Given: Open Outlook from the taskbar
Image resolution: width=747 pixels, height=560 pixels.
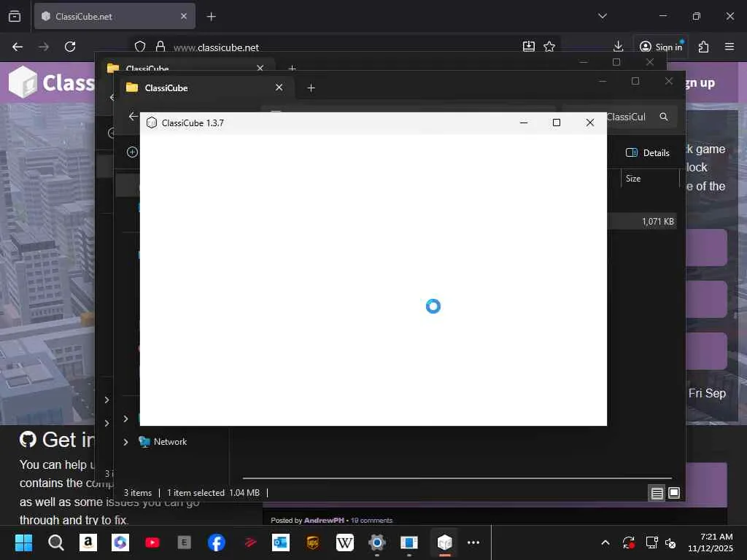Looking at the screenshot, I should pos(281,542).
